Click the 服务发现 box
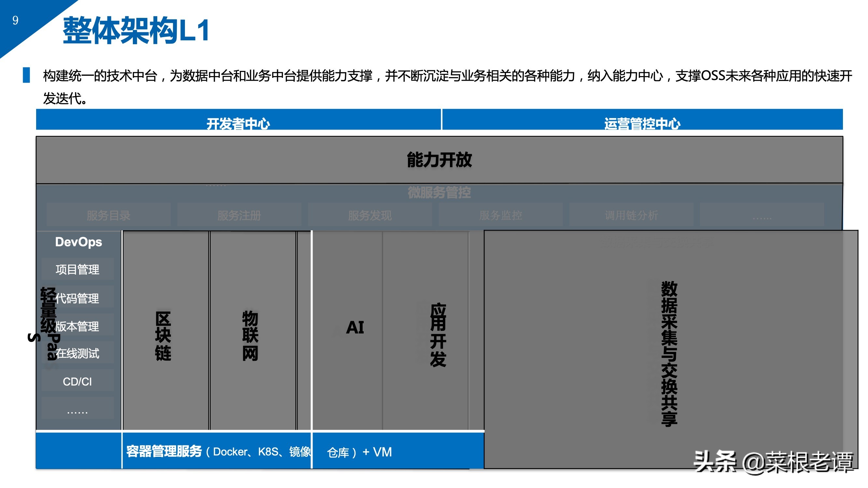The height and width of the screenshot is (488, 868). pyautogui.click(x=370, y=215)
